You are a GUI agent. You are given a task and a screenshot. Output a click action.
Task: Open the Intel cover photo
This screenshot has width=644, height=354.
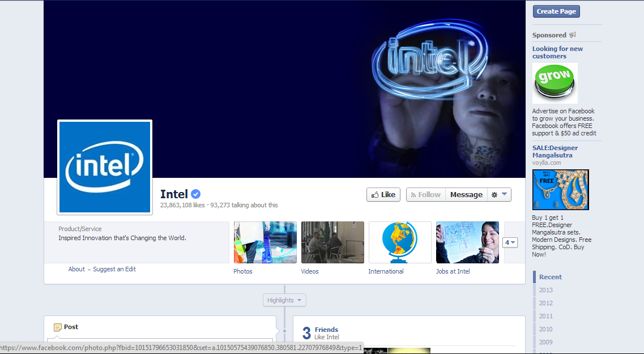tap(284, 89)
